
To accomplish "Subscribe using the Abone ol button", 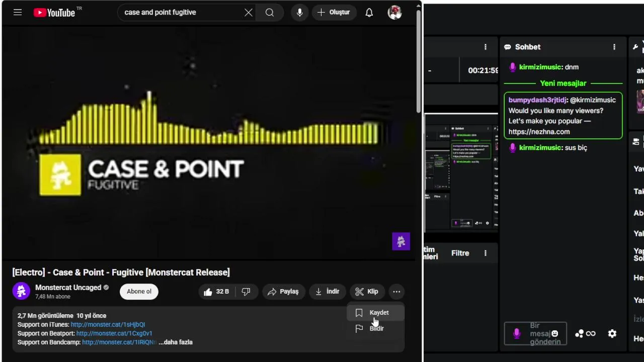I will pyautogui.click(x=139, y=292).
